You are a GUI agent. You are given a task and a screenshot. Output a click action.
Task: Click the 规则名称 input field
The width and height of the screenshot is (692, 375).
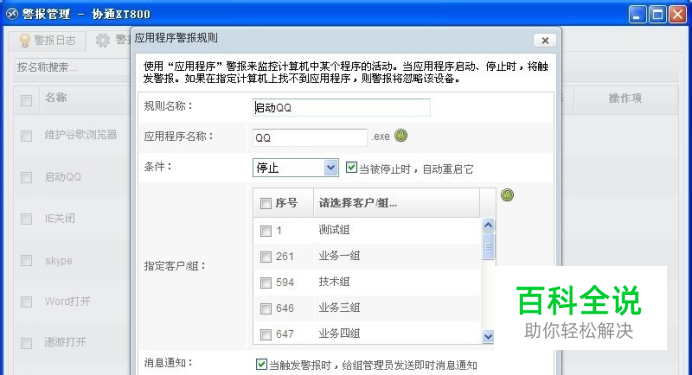[342, 108]
